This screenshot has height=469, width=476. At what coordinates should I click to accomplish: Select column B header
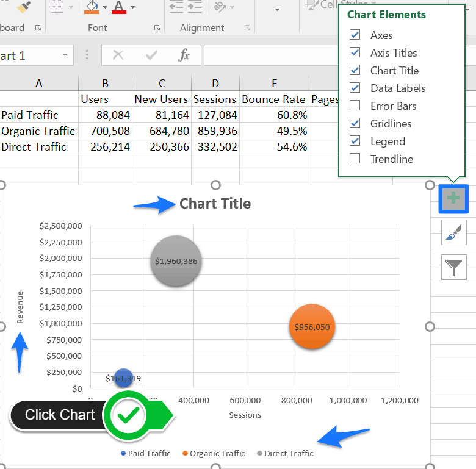[x=106, y=83]
